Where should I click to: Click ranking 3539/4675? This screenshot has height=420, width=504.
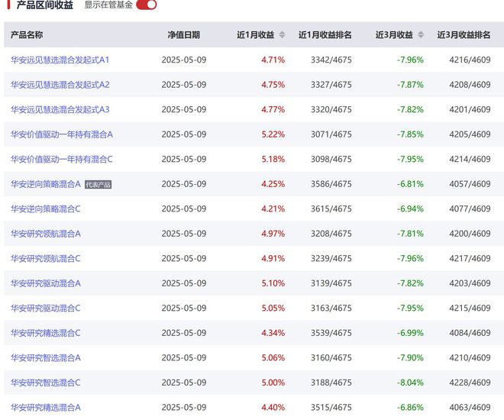click(x=331, y=333)
